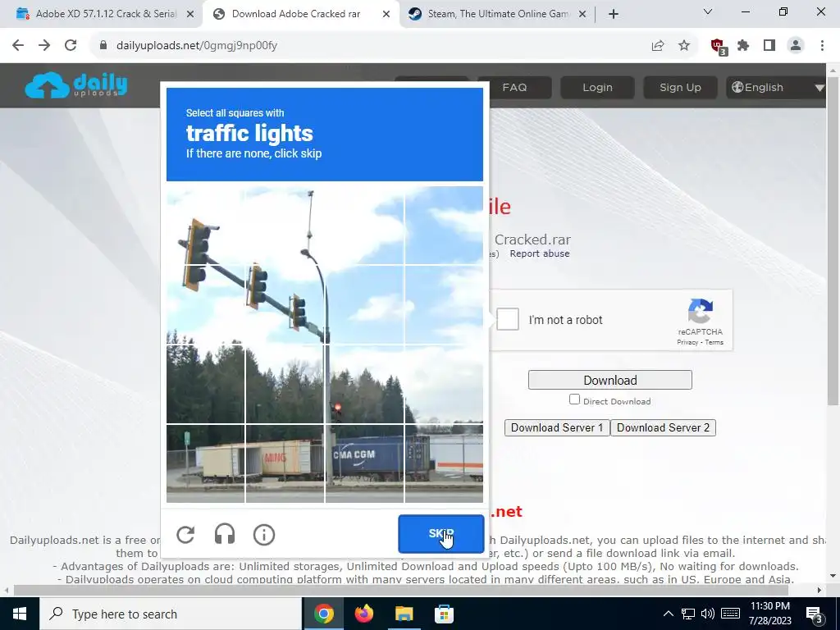The width and height of the screenshot is (840, 630).
Task: Open network status tray icon
Action: pos(688,614)
